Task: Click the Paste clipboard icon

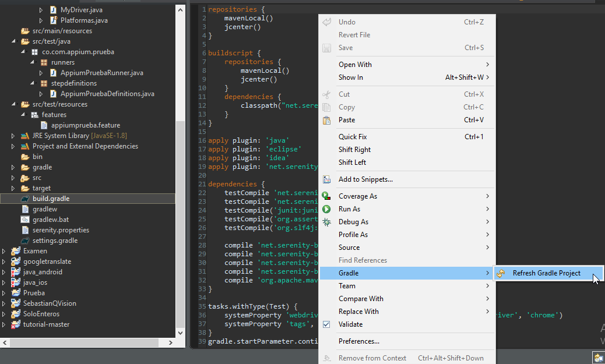Action: (x=327, y=120)
